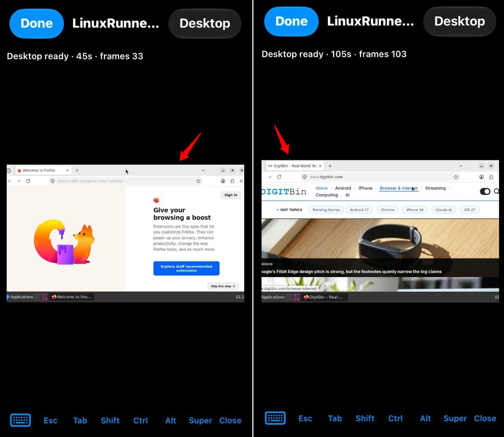Reload the Welcome to Firefox page

[28, 181]
